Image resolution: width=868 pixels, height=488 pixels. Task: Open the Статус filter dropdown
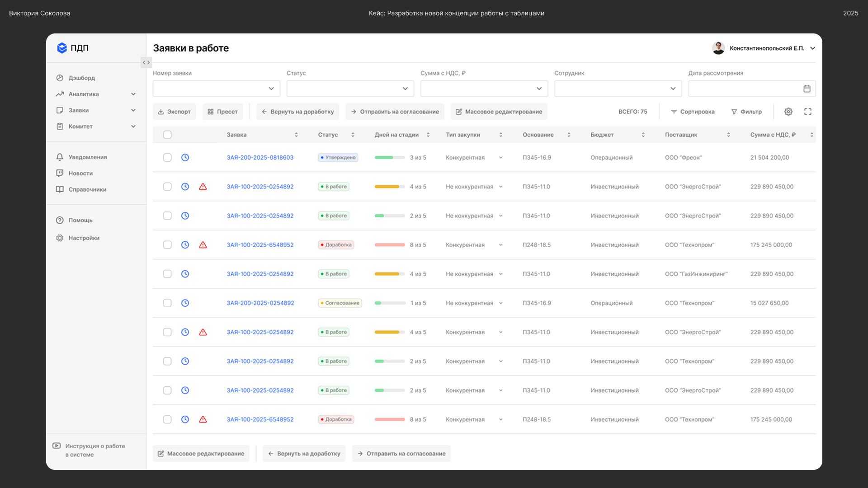(x=350, y=89)
